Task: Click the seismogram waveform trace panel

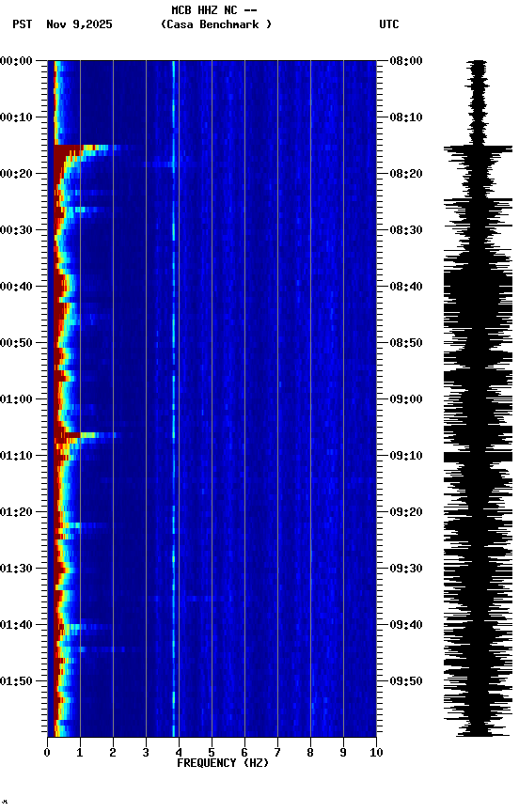Action: [x=478, y=398]
